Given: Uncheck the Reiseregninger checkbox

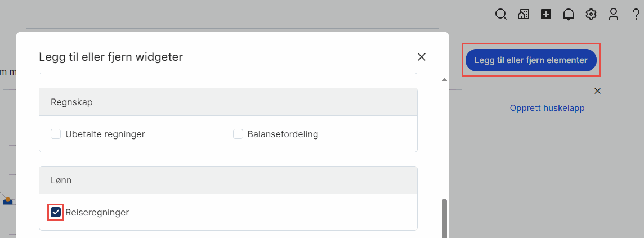Looking at the screenshot, I should pos(56,212).
